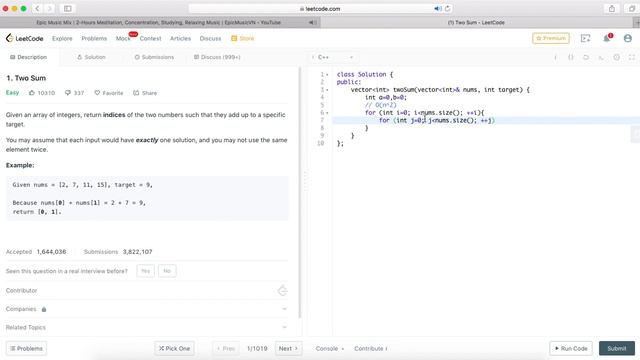Image resolution: width=640 pixels, height=360 pixels.
Task: Show Safari tab overview
Action: pos(632,9)
